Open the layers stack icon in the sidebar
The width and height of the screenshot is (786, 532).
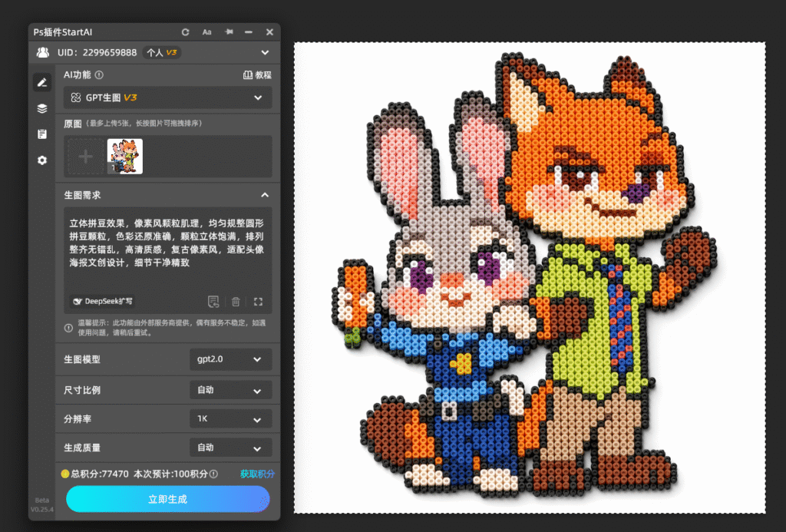(42, 108)
